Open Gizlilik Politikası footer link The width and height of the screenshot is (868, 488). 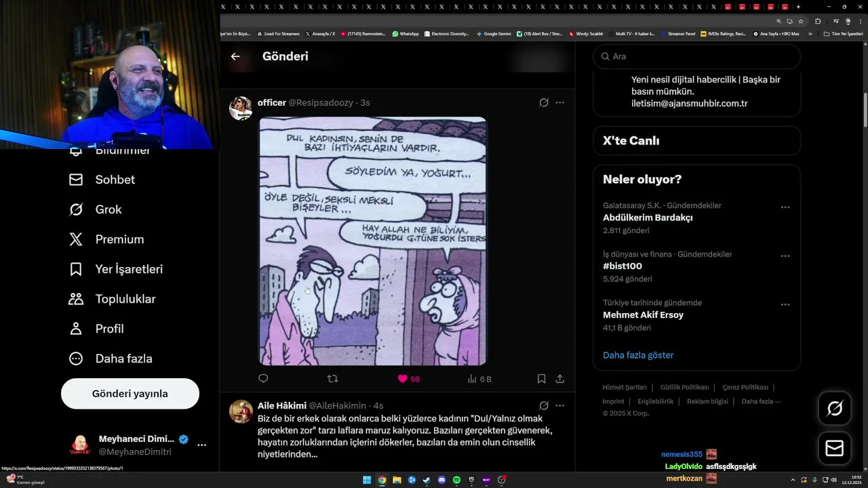click(685, 388)
